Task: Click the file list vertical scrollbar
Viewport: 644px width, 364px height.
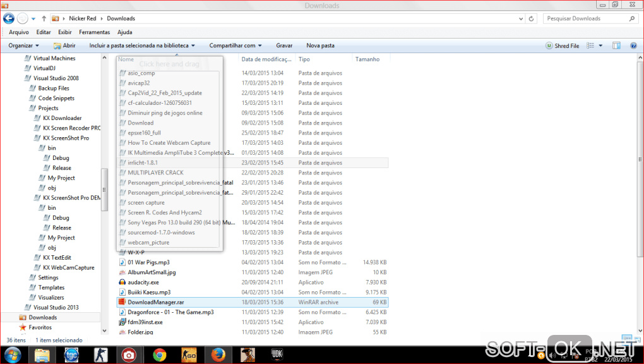Action: click(x=640, y=159)
